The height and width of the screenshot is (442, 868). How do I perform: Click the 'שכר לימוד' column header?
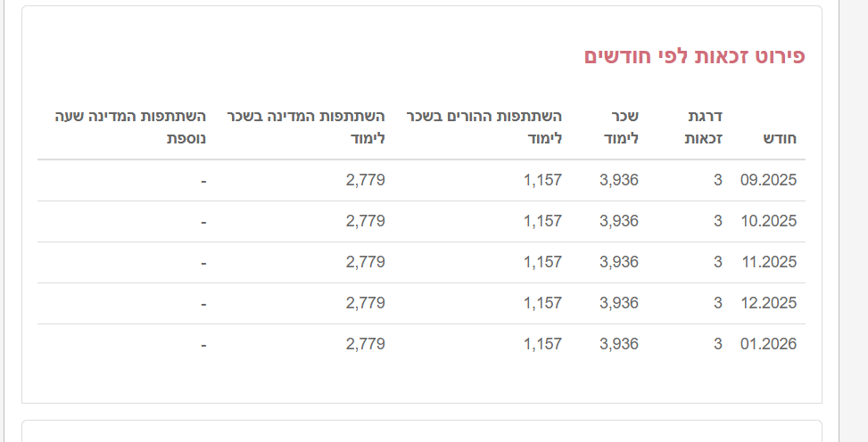[x=624, y=127]
